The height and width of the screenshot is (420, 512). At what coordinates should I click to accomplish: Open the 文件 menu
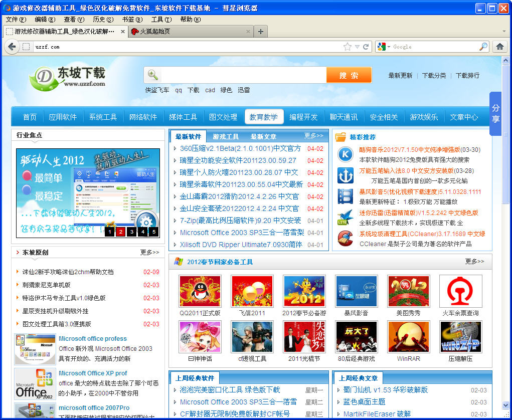16,20
